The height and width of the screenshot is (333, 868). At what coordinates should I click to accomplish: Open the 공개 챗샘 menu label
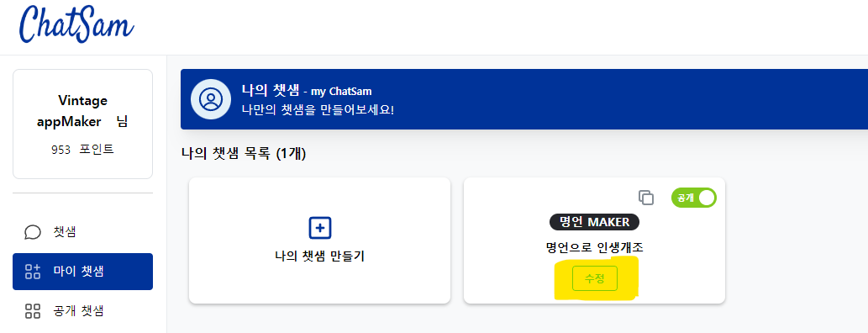click(79, 311)
